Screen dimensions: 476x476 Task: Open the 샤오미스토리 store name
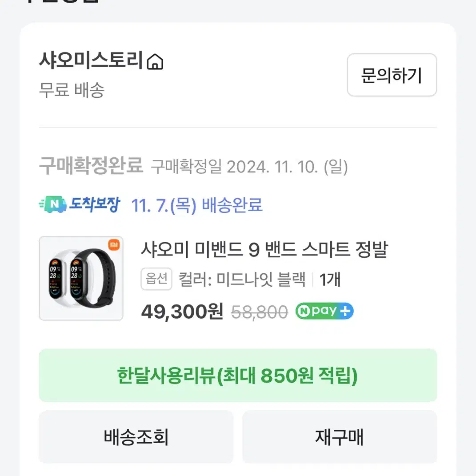[x=91, y=60]
